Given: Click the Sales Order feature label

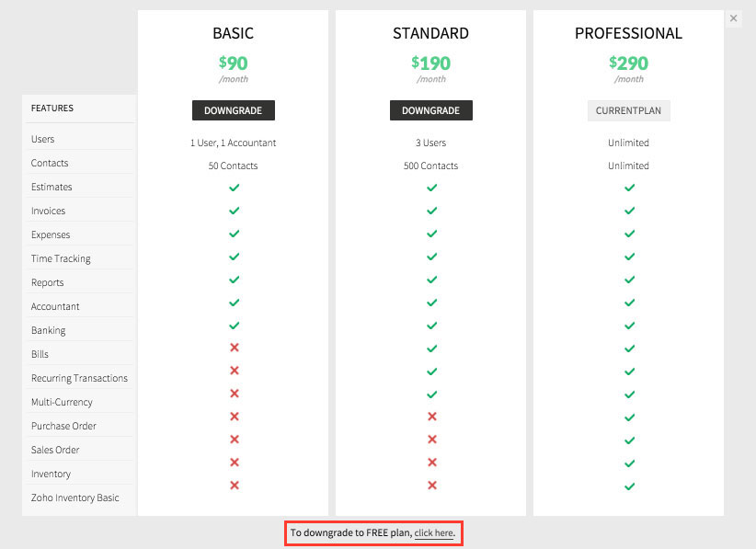Looking at the screenshot, I should pyautogui.click(x=55, y=451).
